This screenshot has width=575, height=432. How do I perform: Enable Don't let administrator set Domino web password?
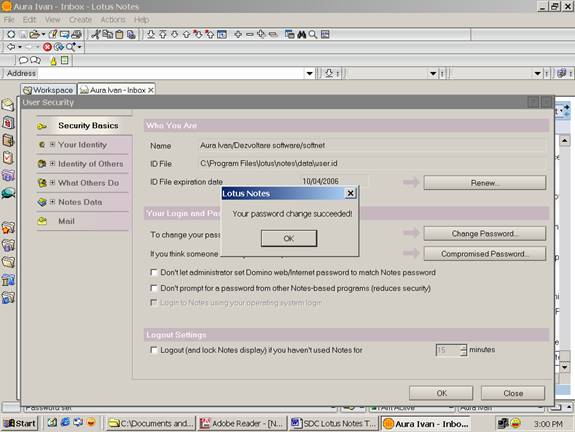[x=154, y=272]
